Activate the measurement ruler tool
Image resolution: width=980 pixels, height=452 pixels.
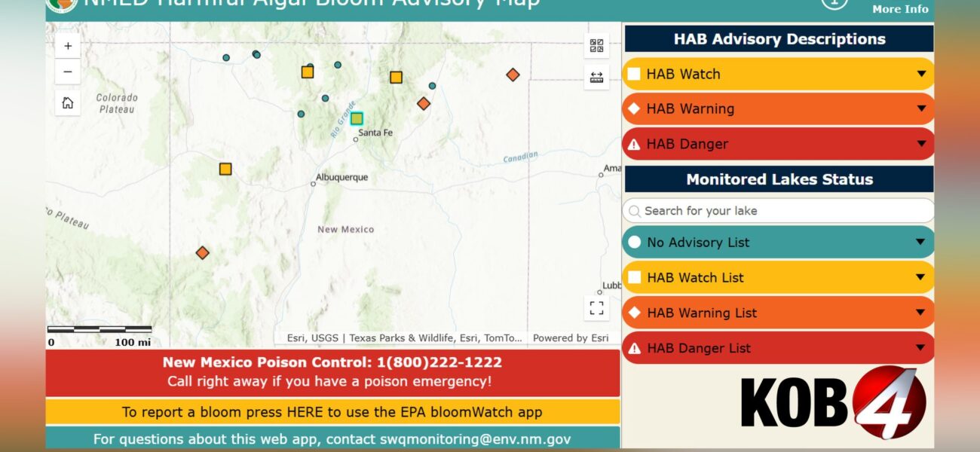click(x=596, y=77)
